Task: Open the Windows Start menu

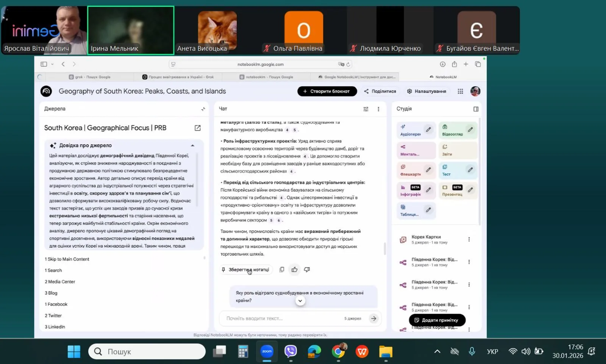Action: coord(74,352)
